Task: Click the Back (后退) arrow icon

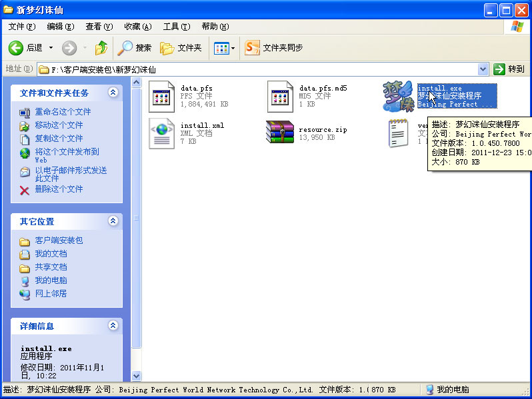Action: pyautogui.click(x=16, y=48)
